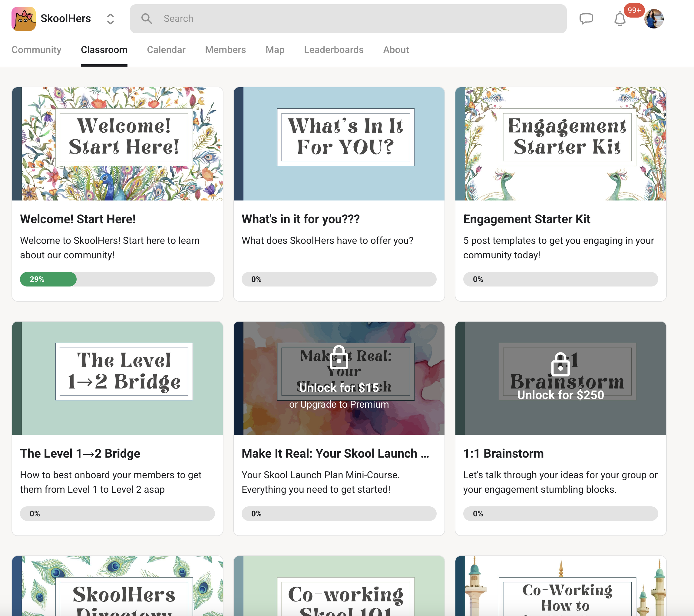Click the 29% green progress bar
Screen dimensions: 694x616
48,279
